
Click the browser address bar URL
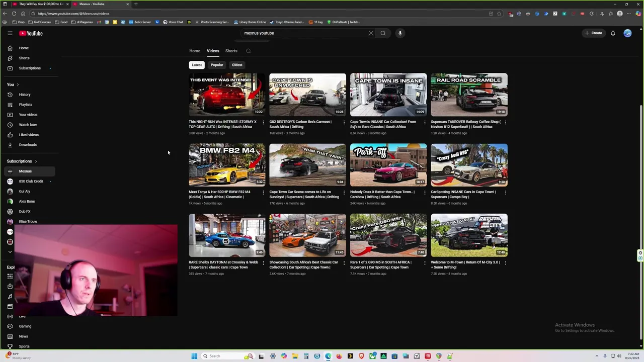[x=73, y=14]
